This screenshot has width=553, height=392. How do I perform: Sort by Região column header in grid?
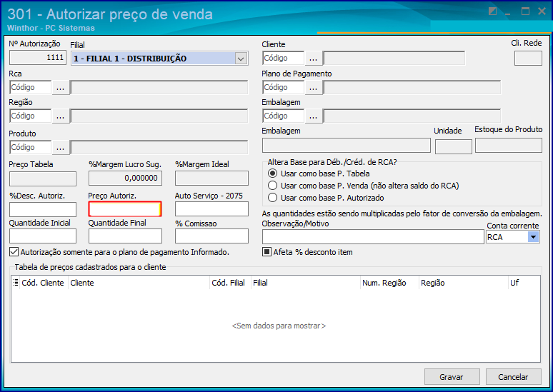pyautogui.click(x=464, y=283)
